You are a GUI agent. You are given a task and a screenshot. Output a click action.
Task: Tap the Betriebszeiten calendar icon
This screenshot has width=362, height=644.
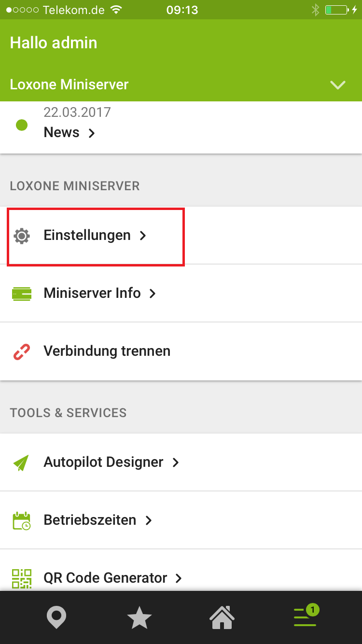pos(22,520)
